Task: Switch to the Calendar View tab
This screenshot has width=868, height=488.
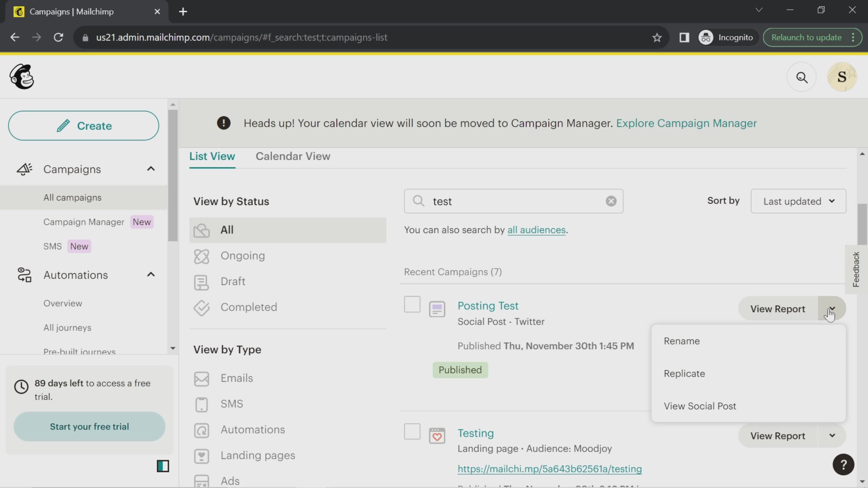Action: 293,156
